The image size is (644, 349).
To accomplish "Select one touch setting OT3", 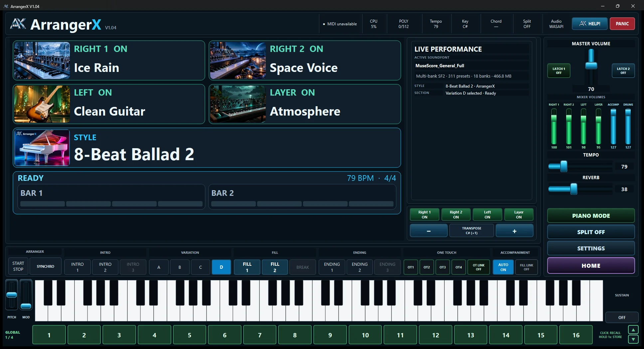I will pyautogui.click(x=442, y=267).
